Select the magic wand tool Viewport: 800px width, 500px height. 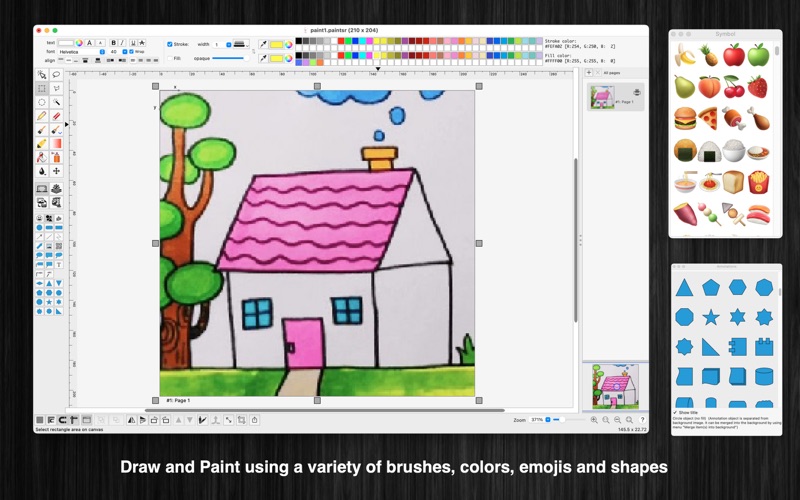click(x=56, y=102)
